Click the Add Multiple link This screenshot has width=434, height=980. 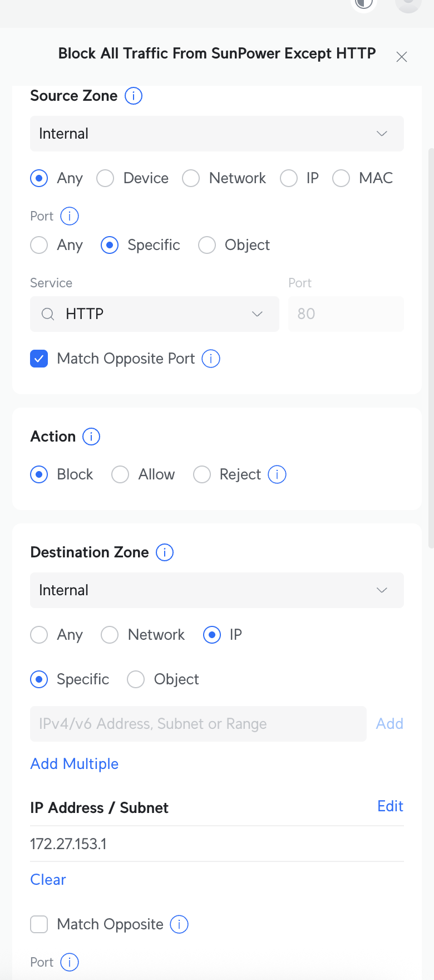click(75, 764)
